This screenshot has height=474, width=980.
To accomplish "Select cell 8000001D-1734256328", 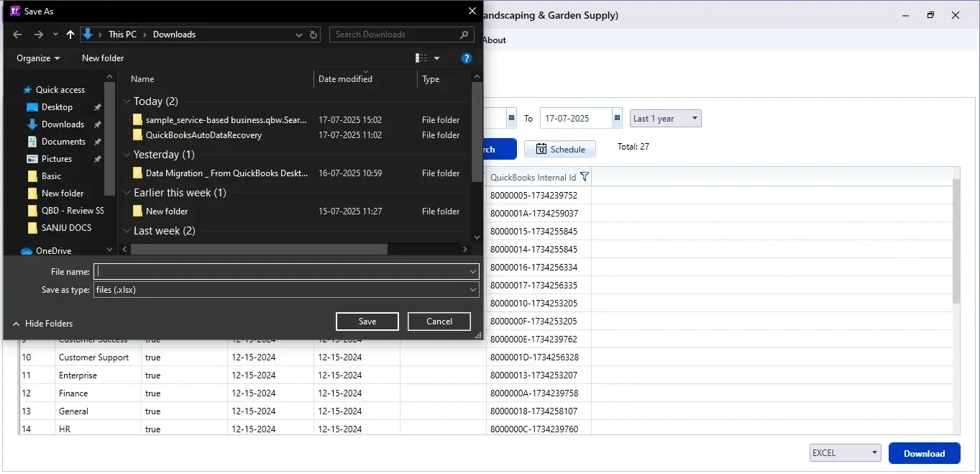I will (539, 357).
